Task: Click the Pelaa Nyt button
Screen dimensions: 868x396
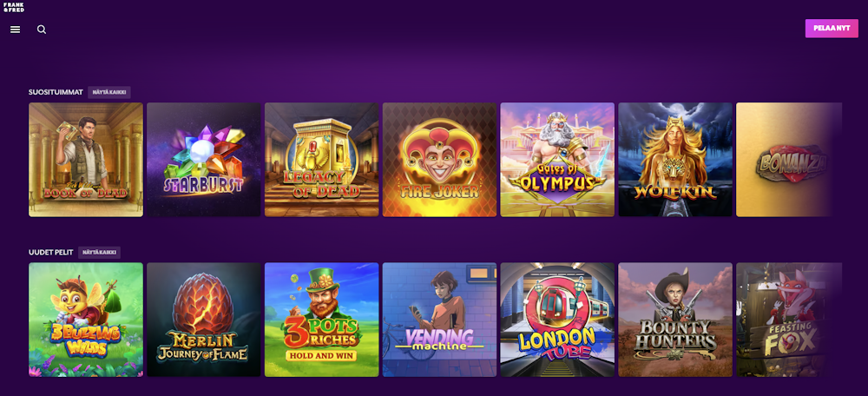Action: click(832, 29)
